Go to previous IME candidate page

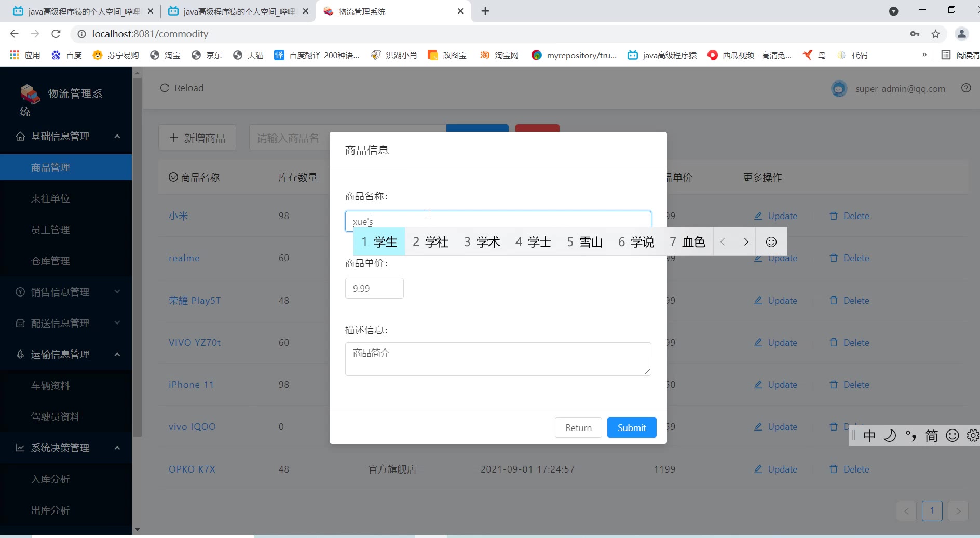tap(723, 241)
